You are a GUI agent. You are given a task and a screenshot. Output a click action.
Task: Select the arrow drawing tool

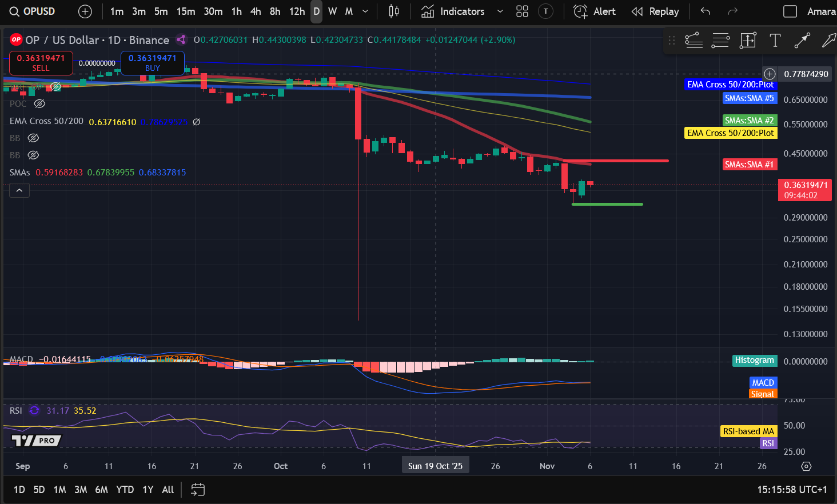click(x=802, y=41)
